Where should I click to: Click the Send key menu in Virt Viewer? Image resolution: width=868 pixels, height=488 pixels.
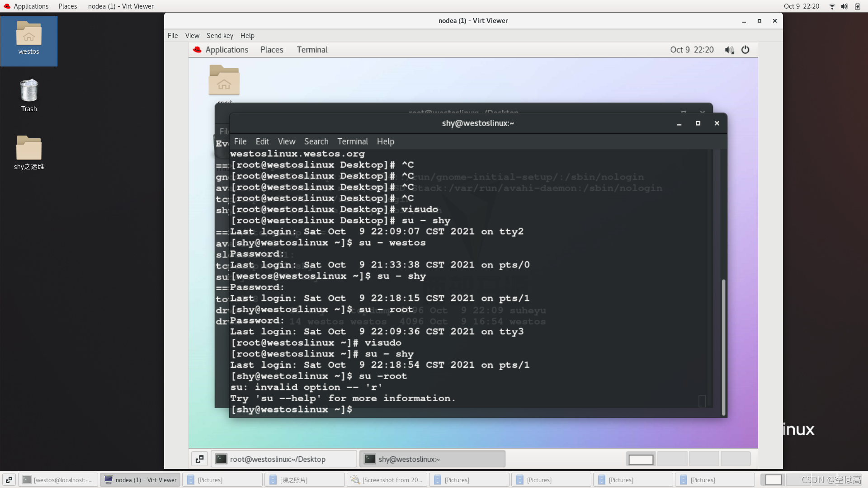(x=219, y=34)
